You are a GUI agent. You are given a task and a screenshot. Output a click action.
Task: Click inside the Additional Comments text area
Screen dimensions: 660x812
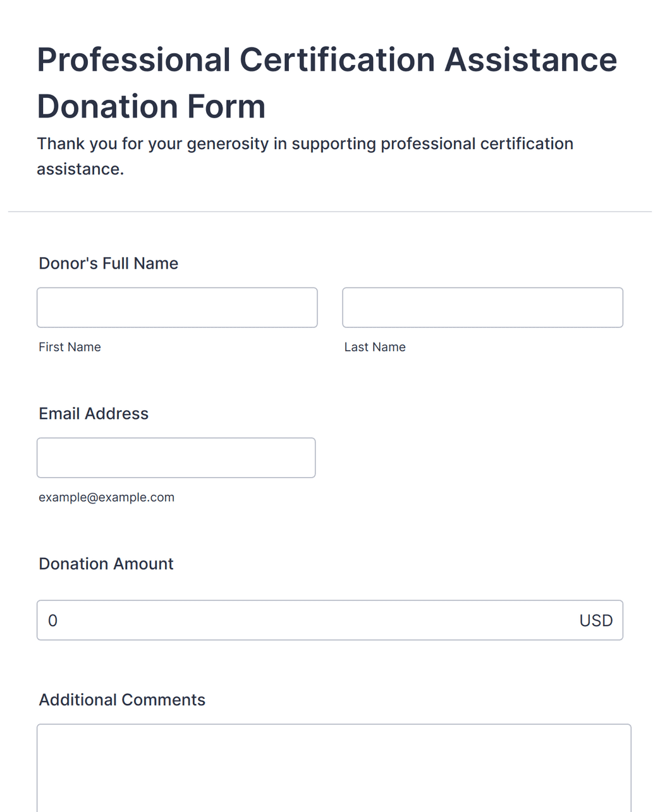pyautogui.click(x=334, y=768)
